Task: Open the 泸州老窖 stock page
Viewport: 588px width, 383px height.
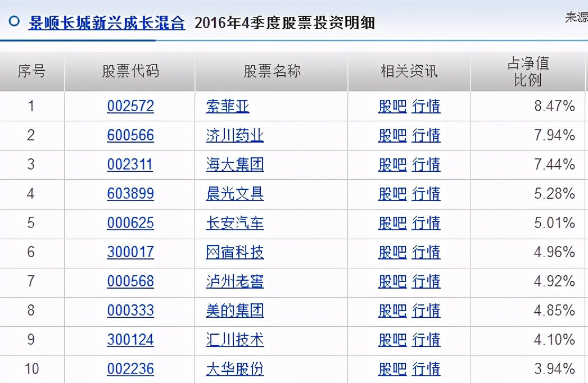Action: click(x=234, y=281)
